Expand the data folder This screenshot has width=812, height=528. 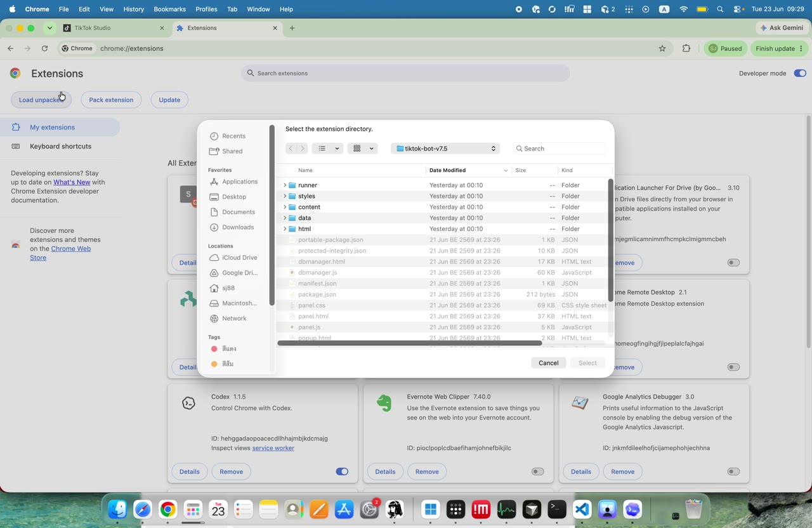pos(285,218)
